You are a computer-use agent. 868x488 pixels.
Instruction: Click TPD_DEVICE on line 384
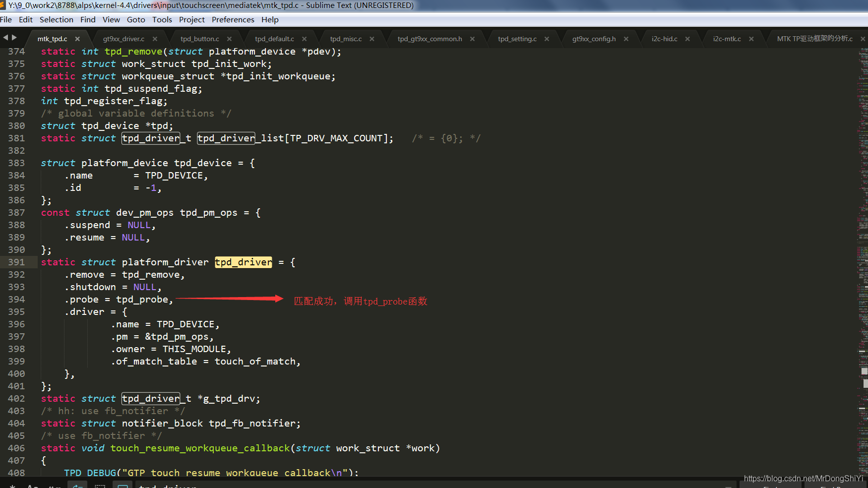(174, 176)
